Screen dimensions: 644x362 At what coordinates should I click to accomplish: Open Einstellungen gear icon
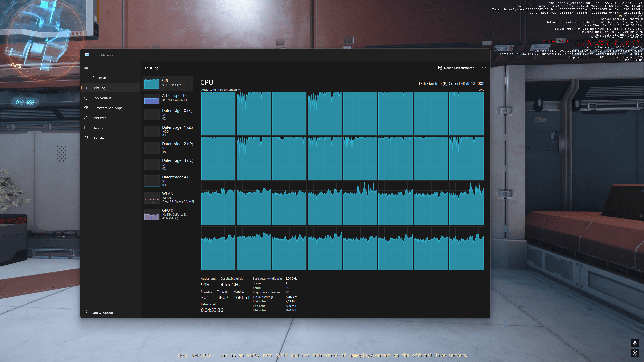[86, 312]
